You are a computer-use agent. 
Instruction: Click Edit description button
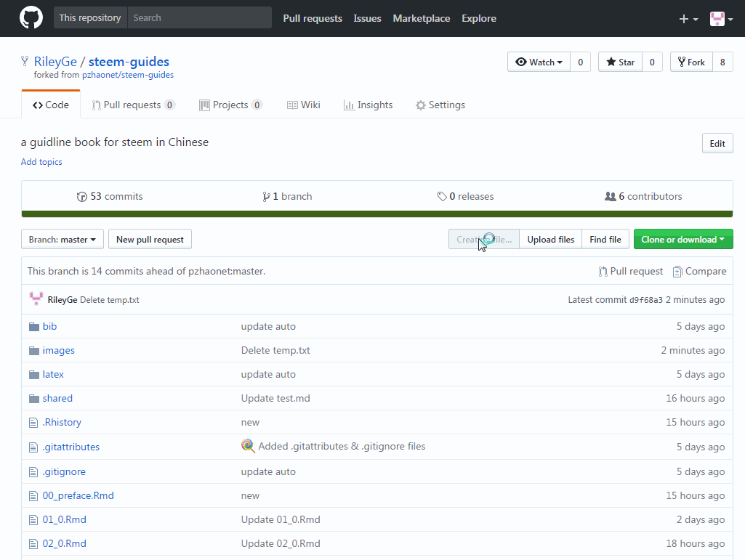(717, 143)
